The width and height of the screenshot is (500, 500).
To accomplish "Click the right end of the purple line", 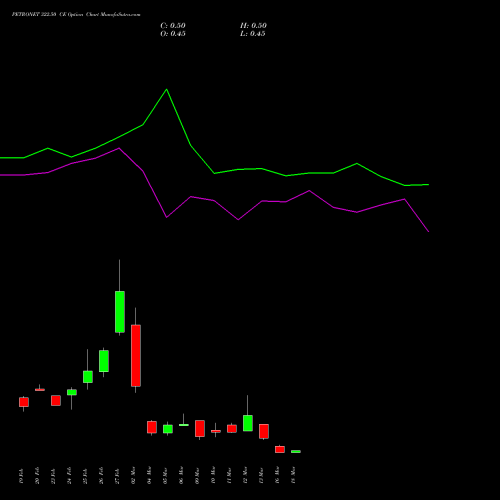I will pyautogui.click(x=428, y=231).
